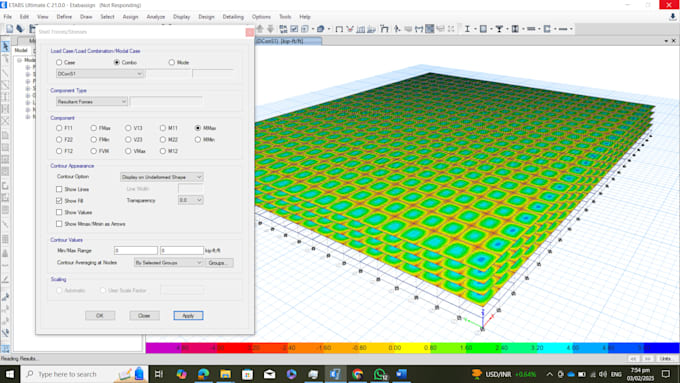The image size is (680, 383).
Task: Click the Close button in dialog
Action: click(x=144, y=315)
